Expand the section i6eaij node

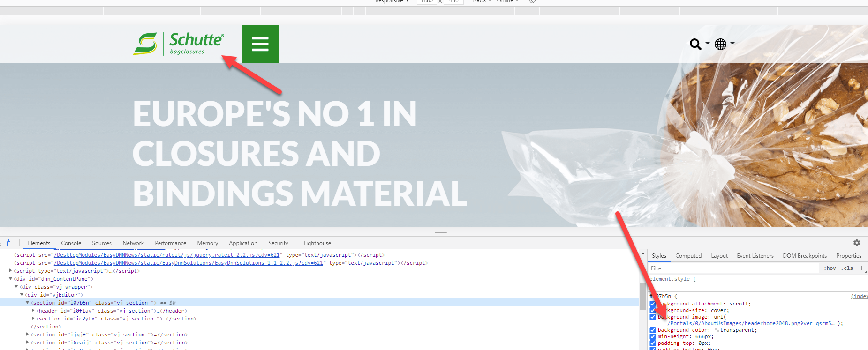coord(27,342)
